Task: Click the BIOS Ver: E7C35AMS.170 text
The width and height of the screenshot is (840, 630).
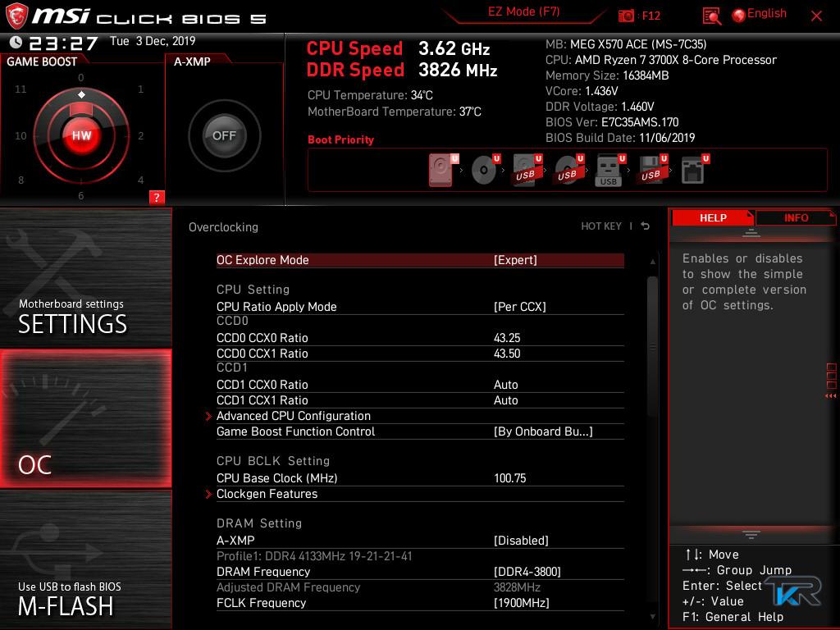Action: [612, 122]
